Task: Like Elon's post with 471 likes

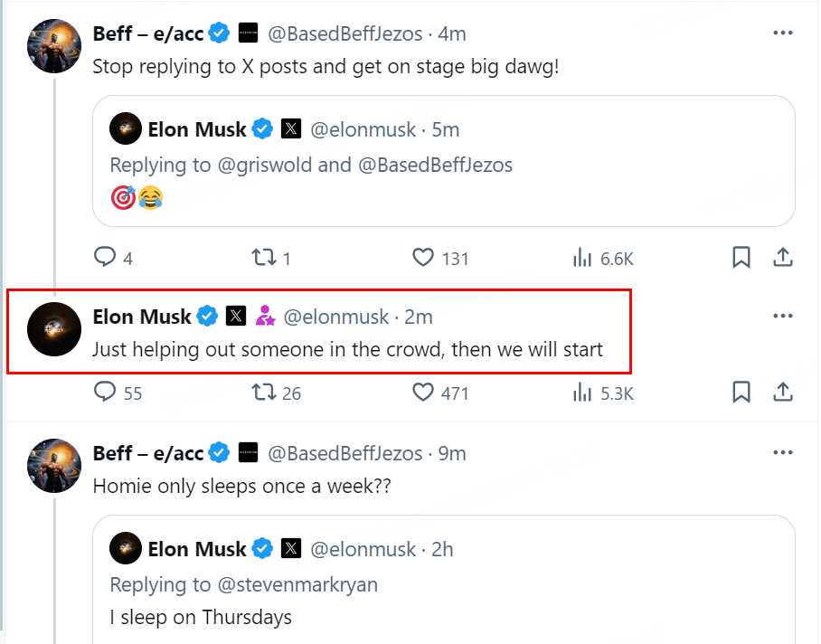Action: click(424, 393)
